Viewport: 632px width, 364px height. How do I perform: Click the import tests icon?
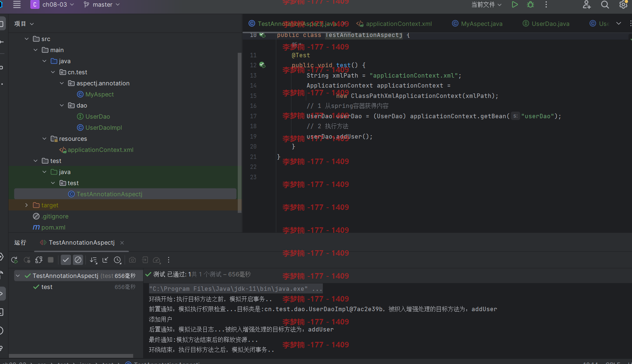(145, 260)
